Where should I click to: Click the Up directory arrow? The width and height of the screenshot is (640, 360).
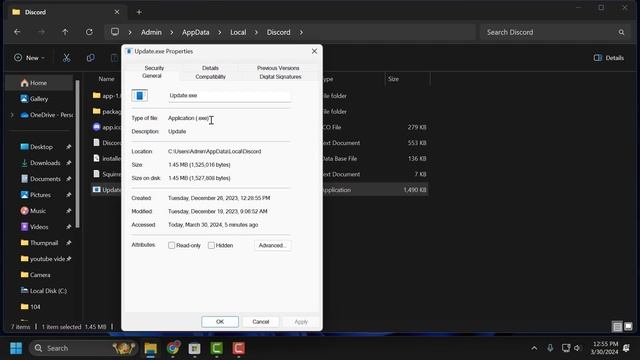[65, 32]
